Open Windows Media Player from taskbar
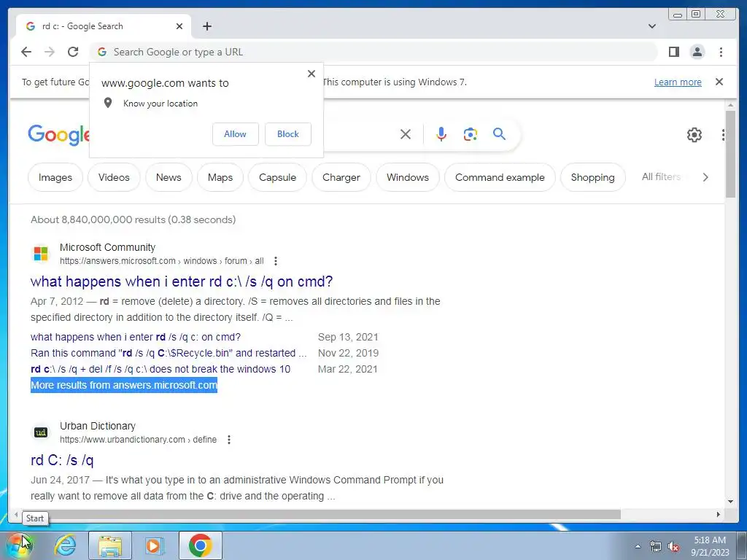Screen dimensions: 747x560 click(153, 545)
